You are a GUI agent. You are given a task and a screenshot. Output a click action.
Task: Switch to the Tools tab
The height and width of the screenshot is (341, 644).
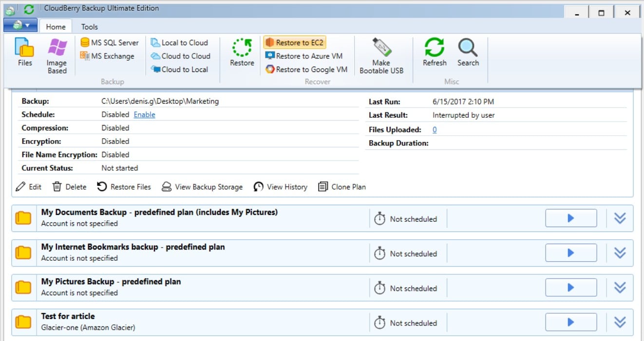tap(89, 26)
